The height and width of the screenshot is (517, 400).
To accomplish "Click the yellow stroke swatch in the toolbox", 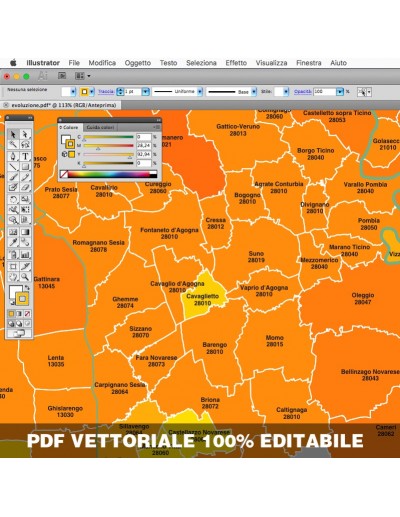I will 22,299.
